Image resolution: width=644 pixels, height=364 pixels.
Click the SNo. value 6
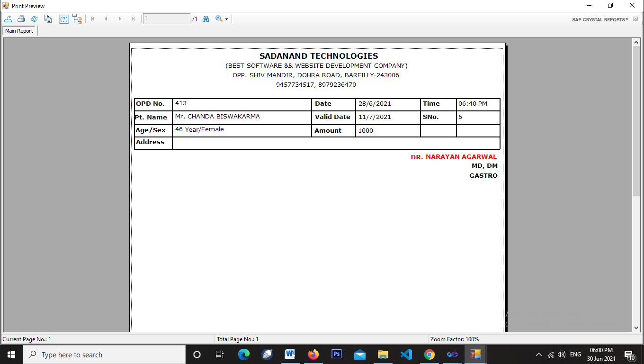(x=460, y=117)
